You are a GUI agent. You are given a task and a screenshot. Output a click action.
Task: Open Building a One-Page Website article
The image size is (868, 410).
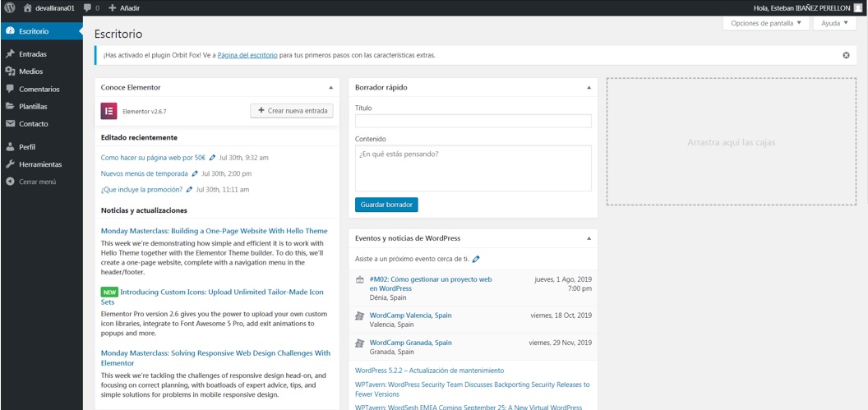pyautogui.click(x=215, y=231)
